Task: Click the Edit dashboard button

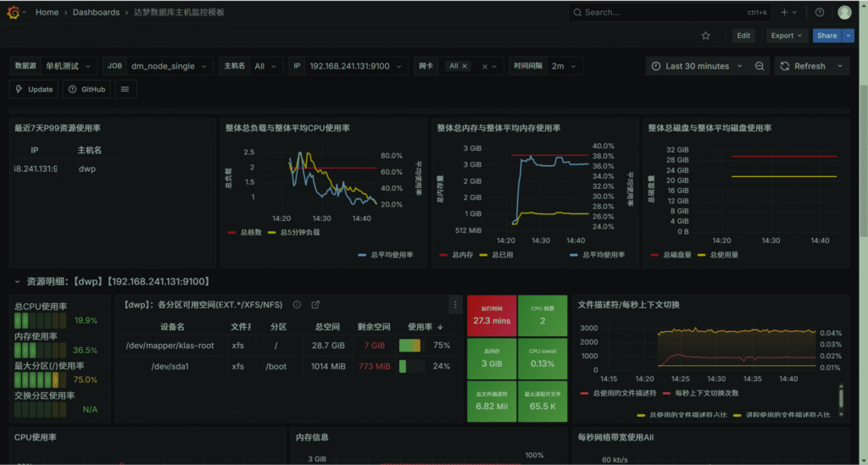Action: point(743,36)
